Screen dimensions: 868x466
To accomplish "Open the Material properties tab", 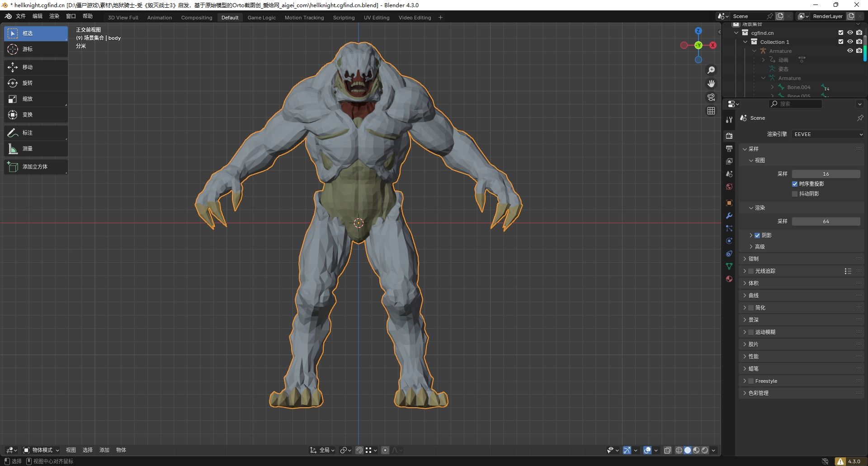I will click(729, 279).
